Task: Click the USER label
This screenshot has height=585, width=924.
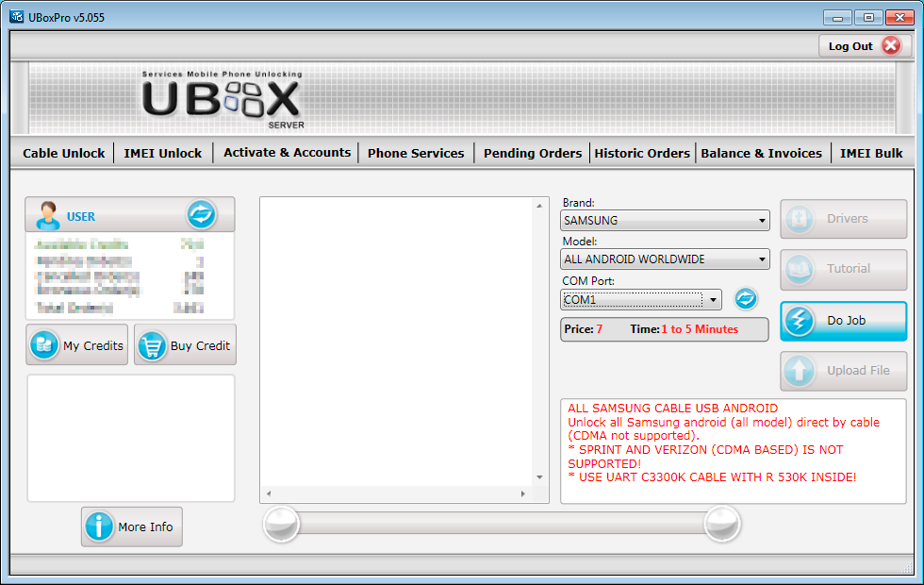Action: pos(81,216)
